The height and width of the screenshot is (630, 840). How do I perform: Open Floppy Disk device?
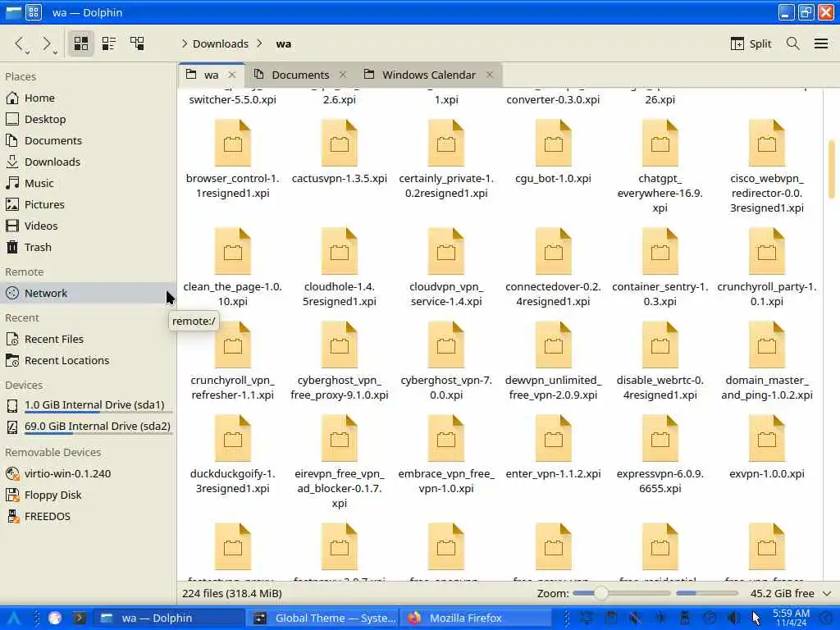[x=88, y=495]
